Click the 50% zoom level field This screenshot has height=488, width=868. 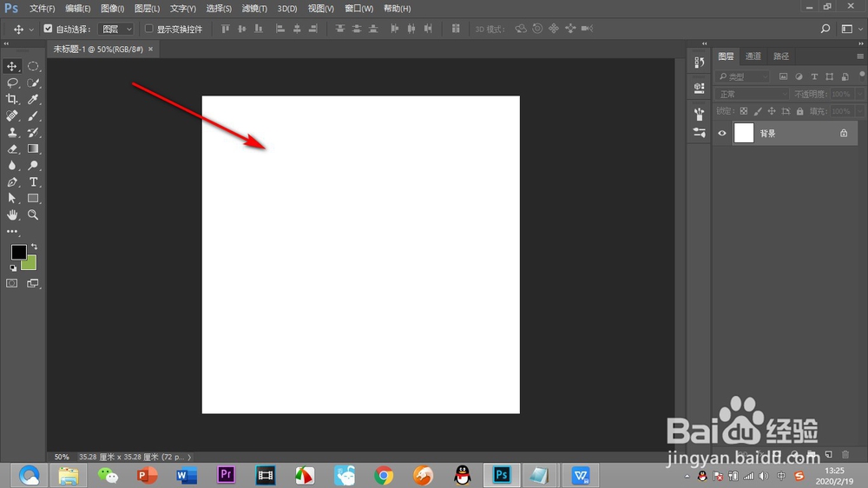click(x=62, y=457)
